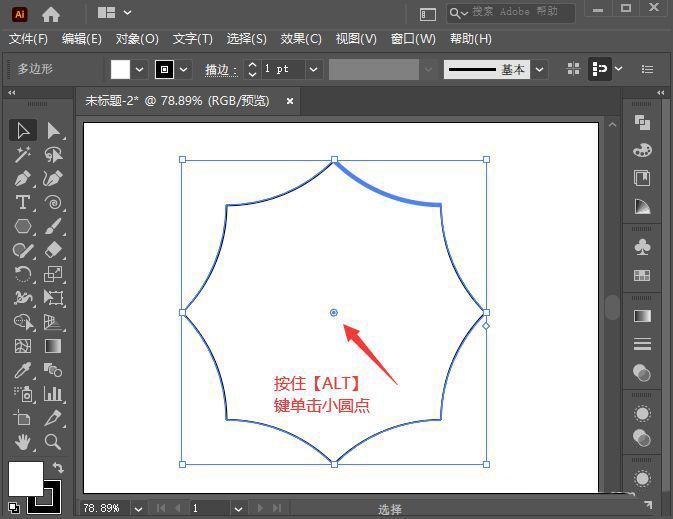Select the Gradient tool in toolbox
The height and width of the screenshot is (519, 673).
(53, 346)
